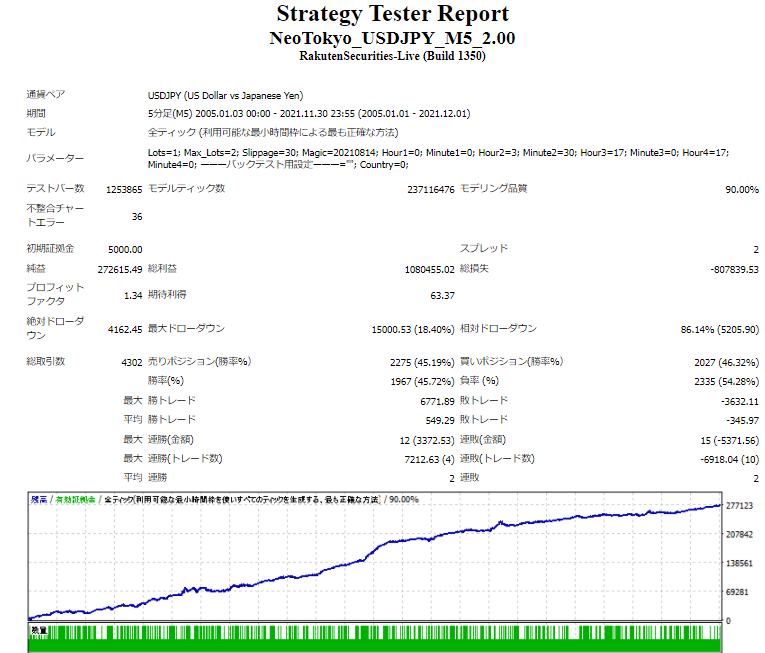This screenshot has width=765, height=653.
Task: Click chart axis label 277123
Action: pos(739,506)
